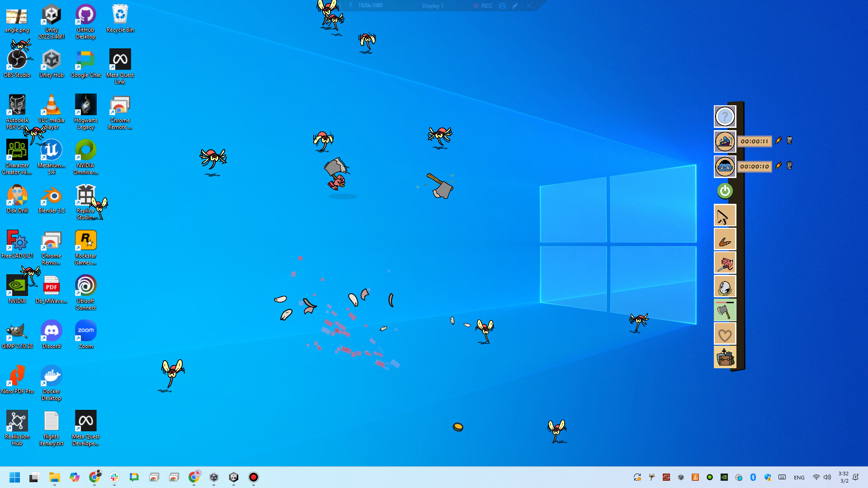Open the ENG input language switcher
The width and height of the screenshot is (868, 488).
(799, 477)
